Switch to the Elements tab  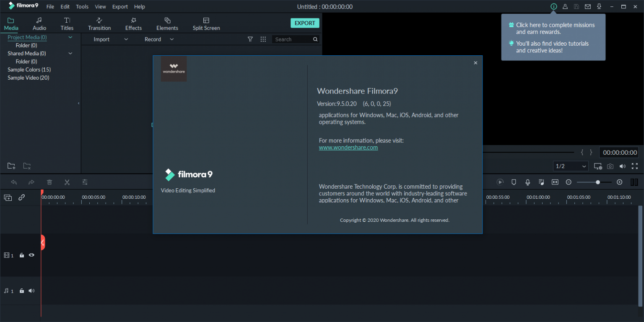pos(167,24)
